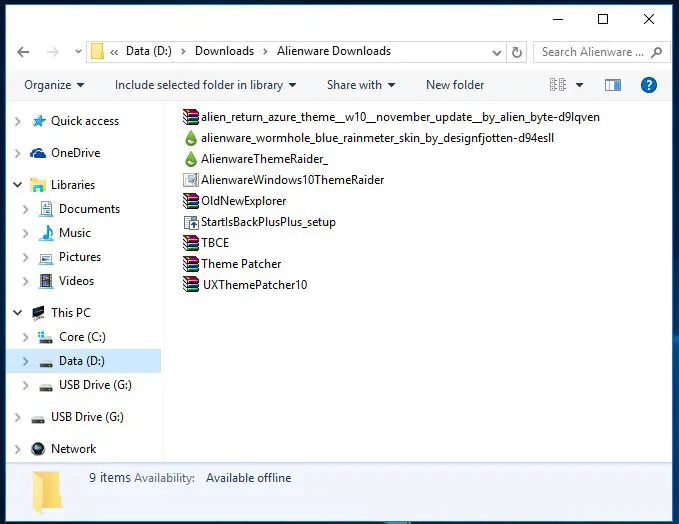Select top-level USB Drive (G:) entry
Viewport: 679px width, 524px height.
coord(87,417)
